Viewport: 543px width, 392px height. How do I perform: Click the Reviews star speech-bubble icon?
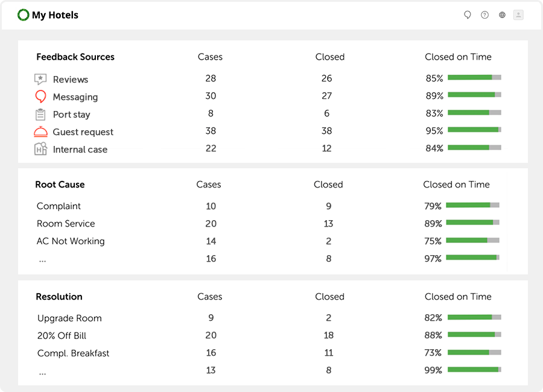tap(40, 79)
